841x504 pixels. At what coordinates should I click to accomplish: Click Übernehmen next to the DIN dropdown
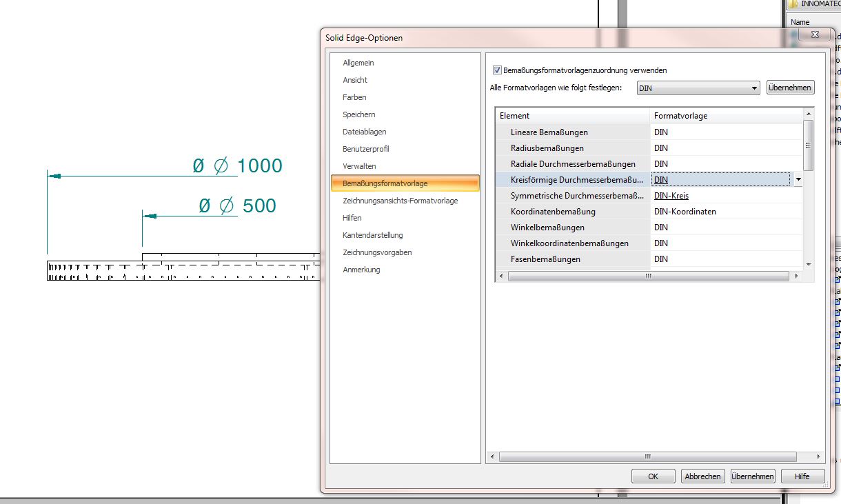point(791,88)
